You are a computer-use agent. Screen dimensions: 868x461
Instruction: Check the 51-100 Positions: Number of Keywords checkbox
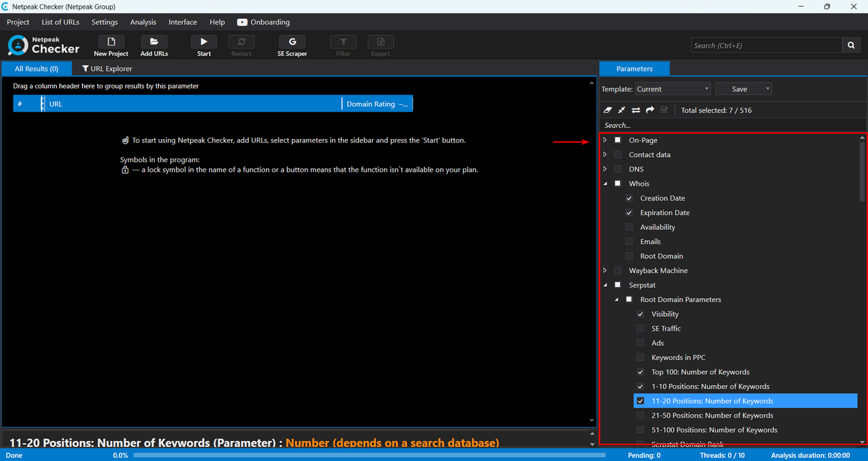point(640,430)
